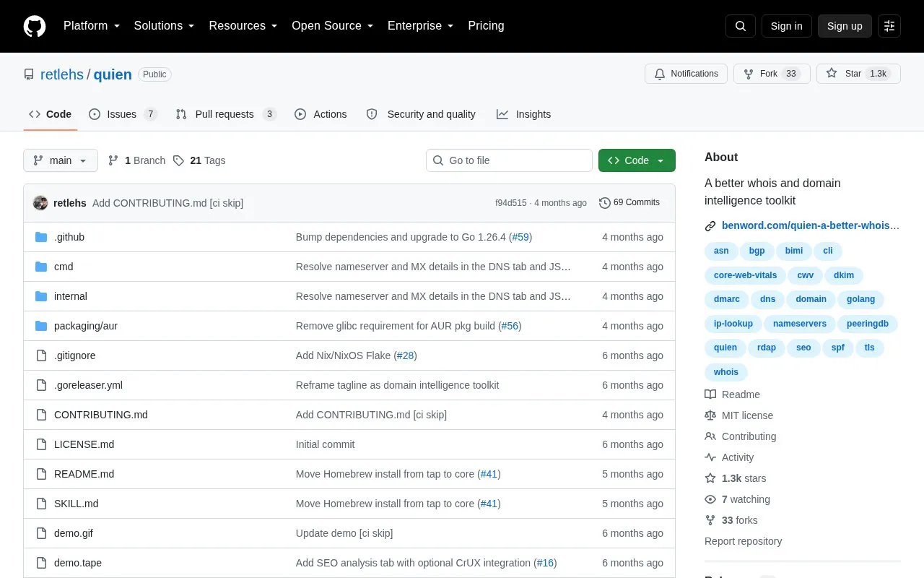924x578 pixels.
Task: Click retlehs avatar in latest commit row
Action: pos(40,203)
